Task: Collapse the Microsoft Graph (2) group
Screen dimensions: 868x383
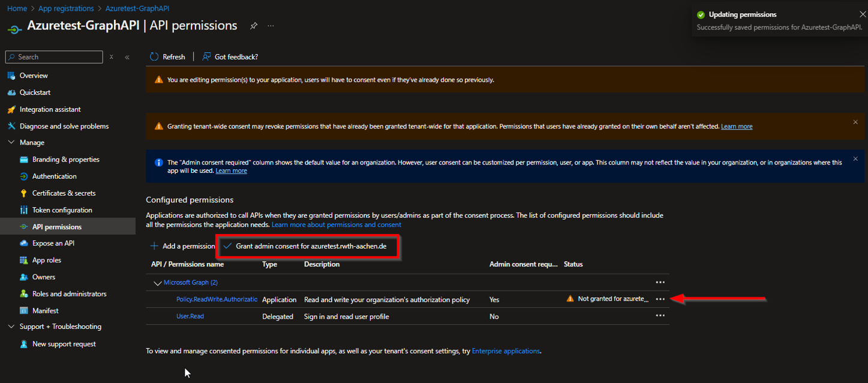Action: point(158,283)
